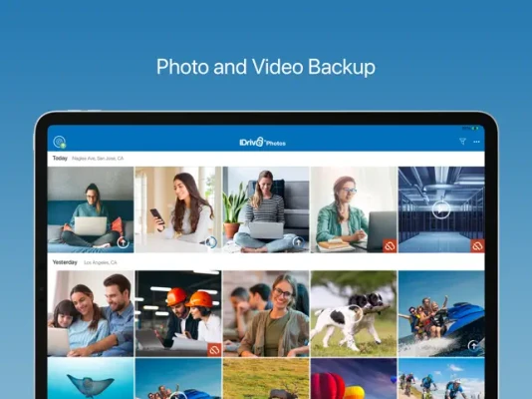Open the three-dot more options menu
This screenshot has height=399, width=532.
point(476,142)
